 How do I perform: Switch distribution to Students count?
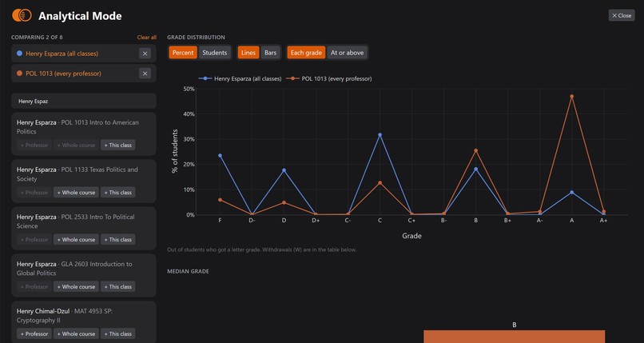click(214, 53)
